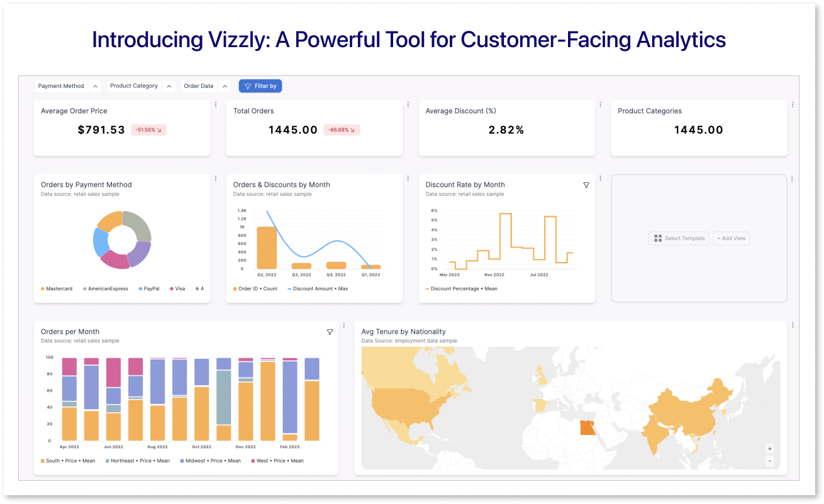This screenshot has width=824, height=504.
Task: Toggle PayPal legend entry
Action: click(149, 289)
